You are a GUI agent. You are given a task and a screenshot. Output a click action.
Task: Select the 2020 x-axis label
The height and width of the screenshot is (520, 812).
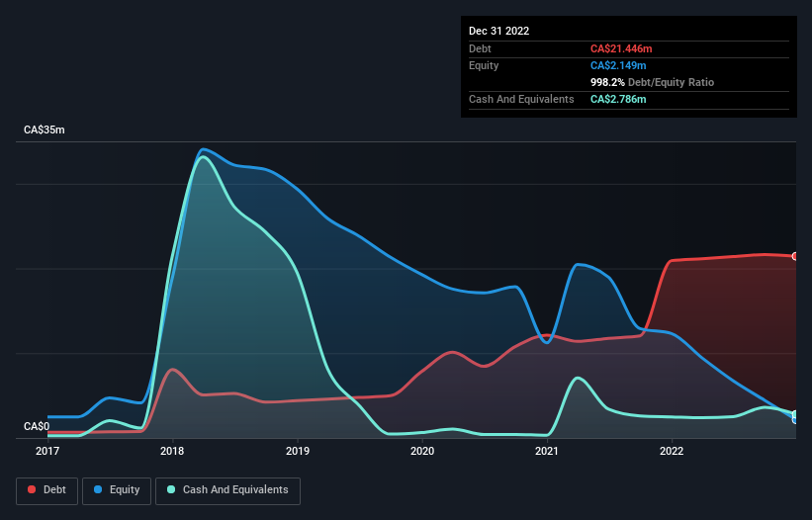click(422, 451)
